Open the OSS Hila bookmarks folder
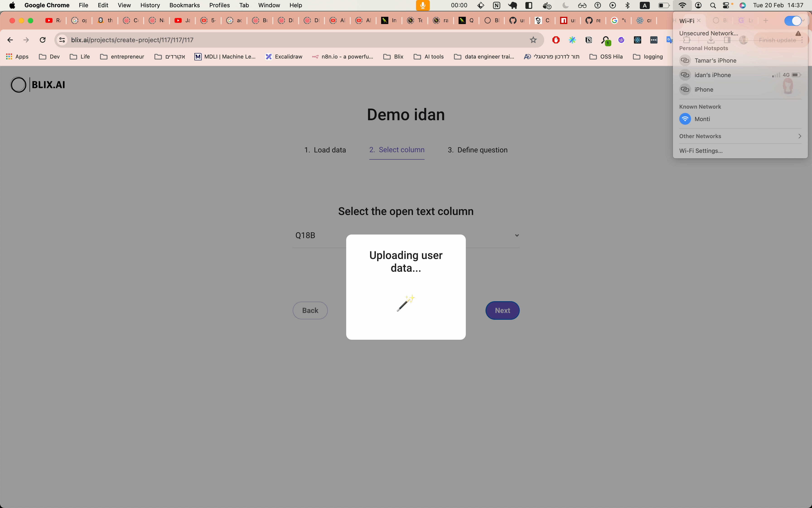812x508 pixels. (606, 56)
